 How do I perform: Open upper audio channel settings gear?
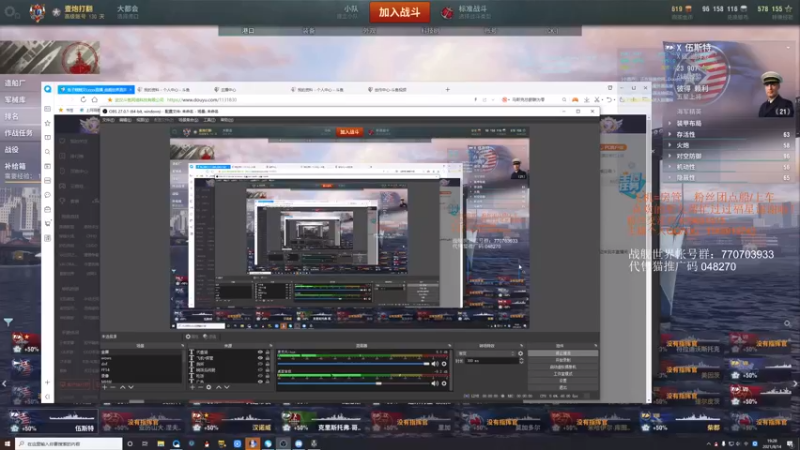pos(444,364)
